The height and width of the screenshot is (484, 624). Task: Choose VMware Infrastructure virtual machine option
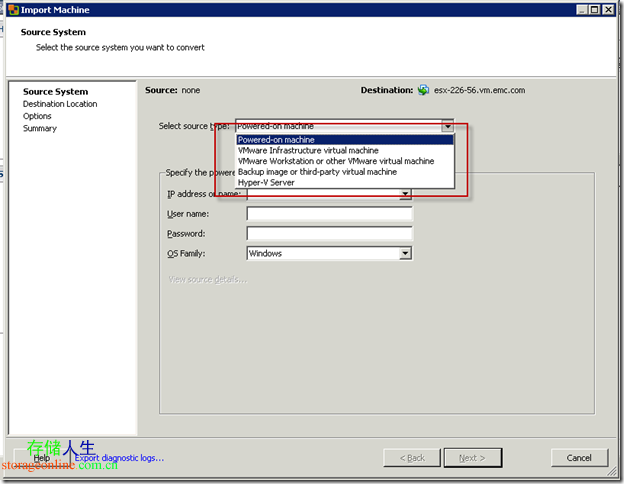point(345,150)
